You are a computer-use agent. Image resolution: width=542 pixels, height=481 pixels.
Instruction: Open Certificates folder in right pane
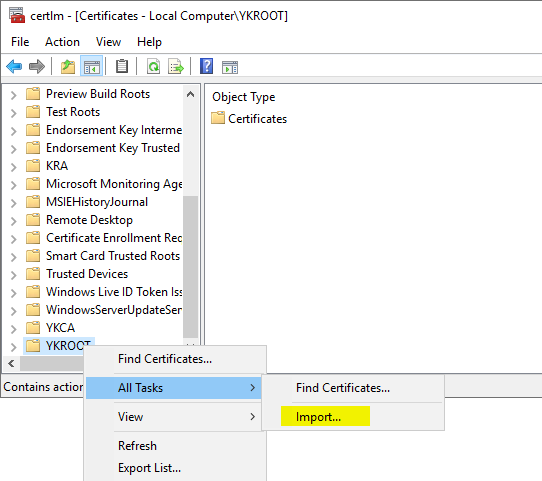coord(258,119)
